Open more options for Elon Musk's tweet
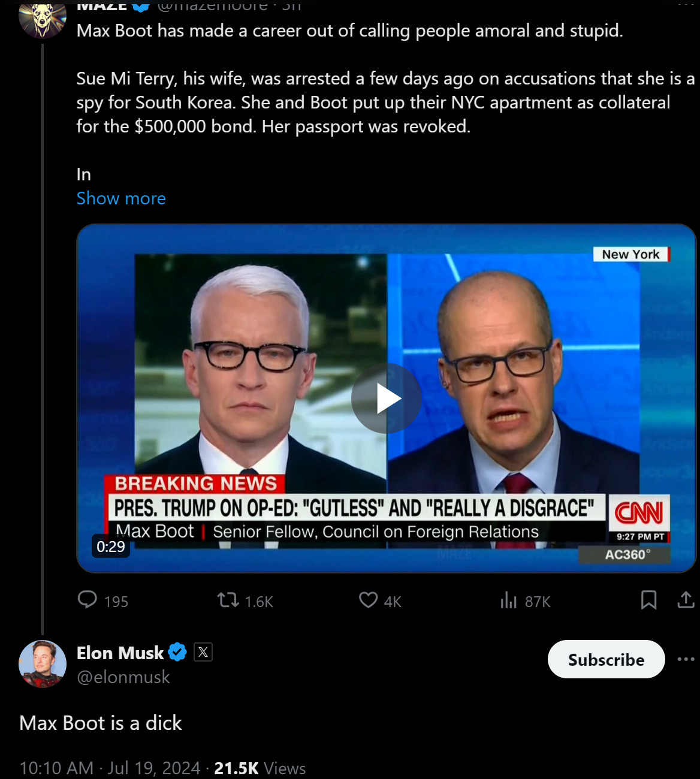 click(686, 659)
